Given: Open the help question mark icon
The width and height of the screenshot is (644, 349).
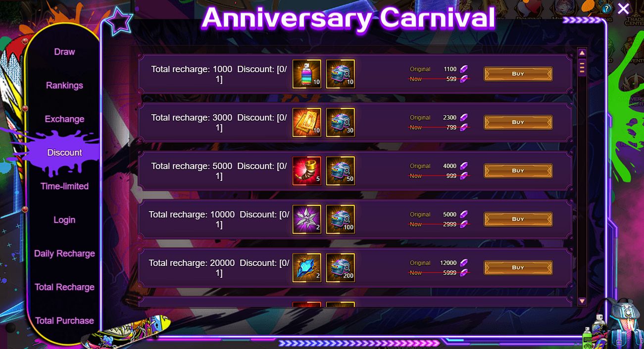Looking at the screenshot, I should pyautogui.click(x=606, y=8).
